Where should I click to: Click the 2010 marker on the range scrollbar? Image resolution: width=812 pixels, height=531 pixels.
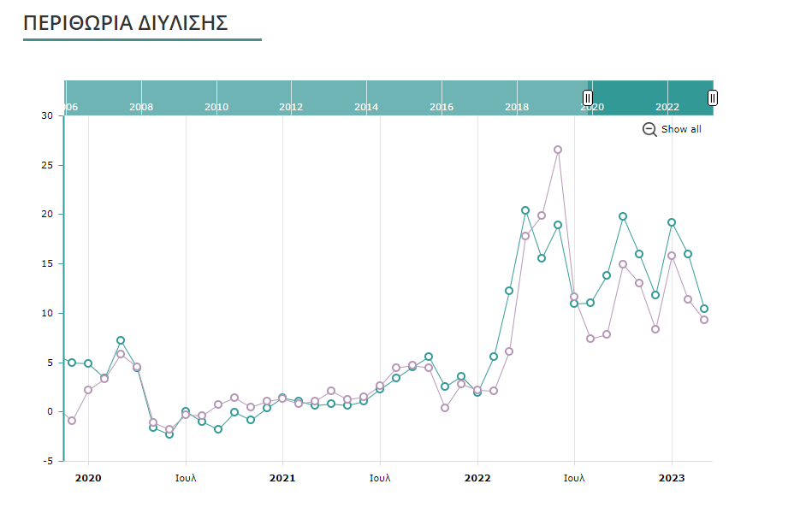(x=216, y=107)
